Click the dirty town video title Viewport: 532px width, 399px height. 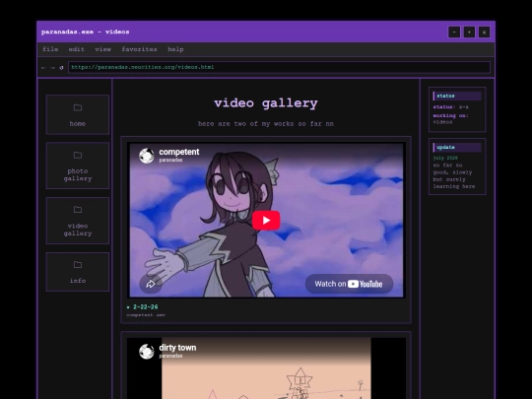click(177, 348)
